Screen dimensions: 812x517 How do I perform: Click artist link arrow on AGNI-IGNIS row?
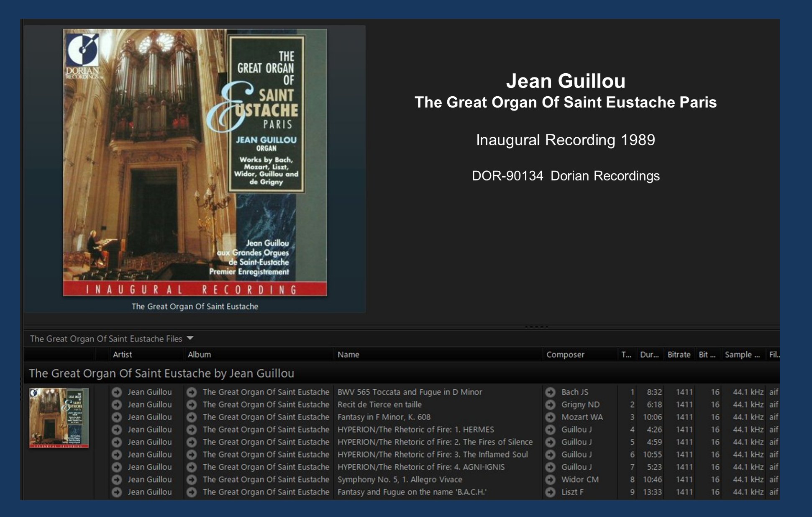coord(117,467)
